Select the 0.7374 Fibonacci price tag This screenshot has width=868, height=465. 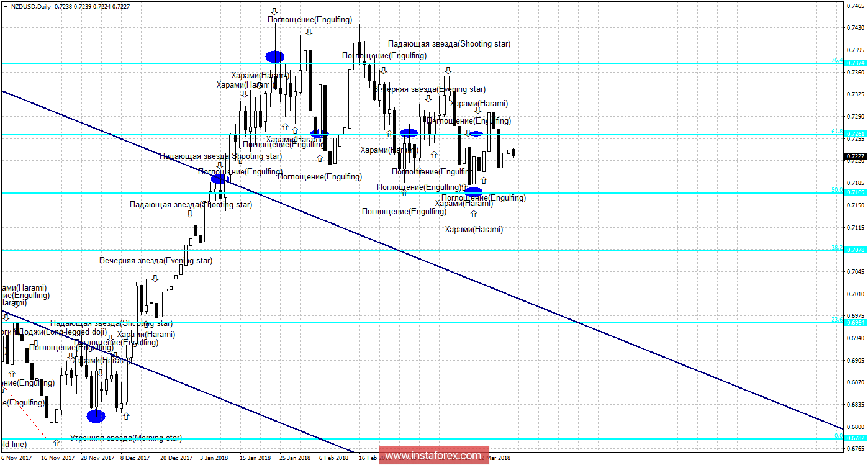(x=856, y=63)
